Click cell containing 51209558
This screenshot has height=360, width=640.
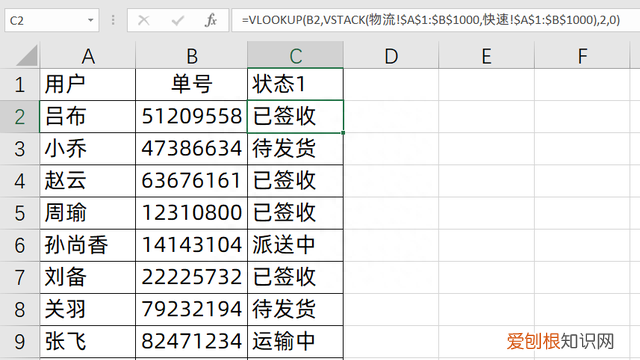pyautogui.click(x=191, y=117)
